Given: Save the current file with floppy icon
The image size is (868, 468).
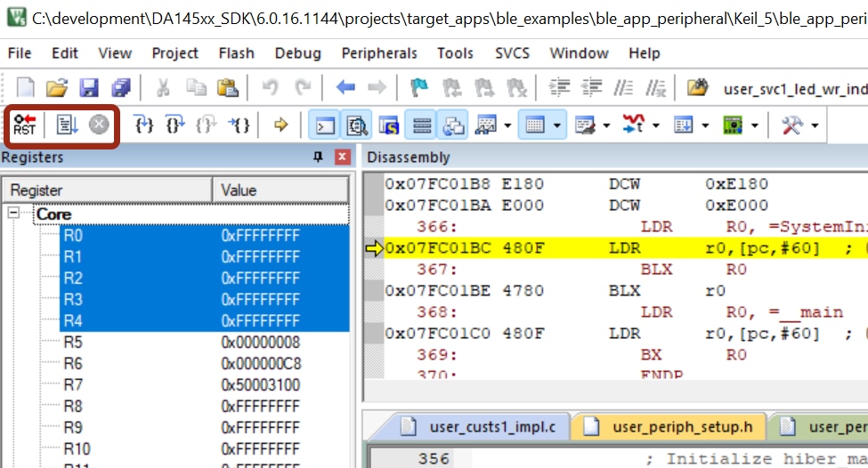Looking at the screenshot, I should click(x=88, y=87).
